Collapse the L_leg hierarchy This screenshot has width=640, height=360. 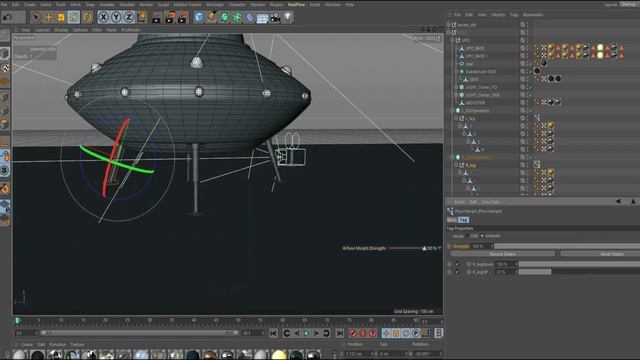point(456,118)
